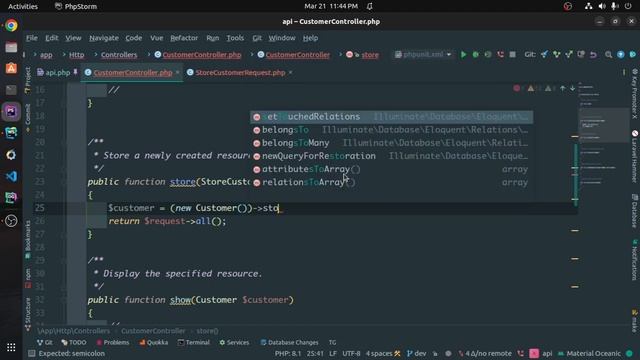Choose attributesToArray() completion suggestion
This screenshot has width=640, height=360.
(x=391, y=169)
